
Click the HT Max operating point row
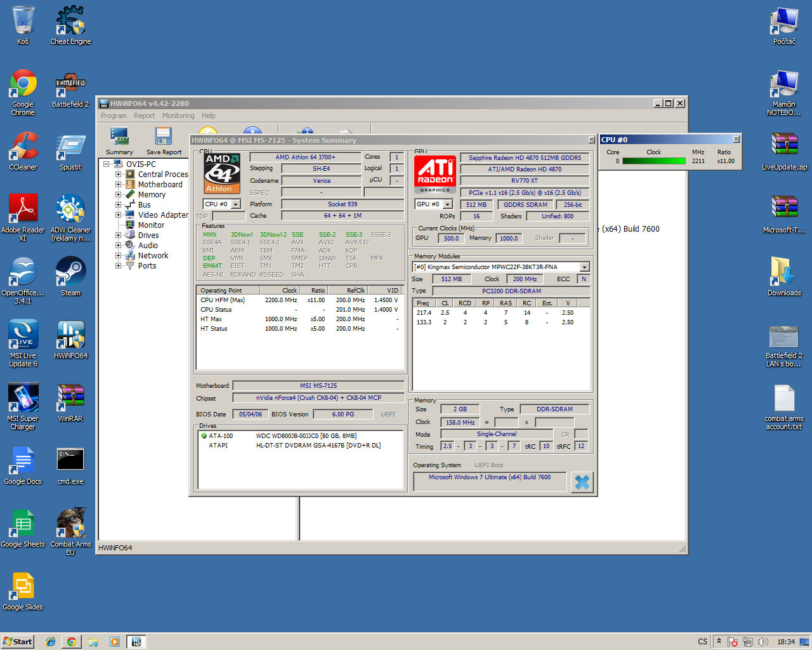coord(300,319)
